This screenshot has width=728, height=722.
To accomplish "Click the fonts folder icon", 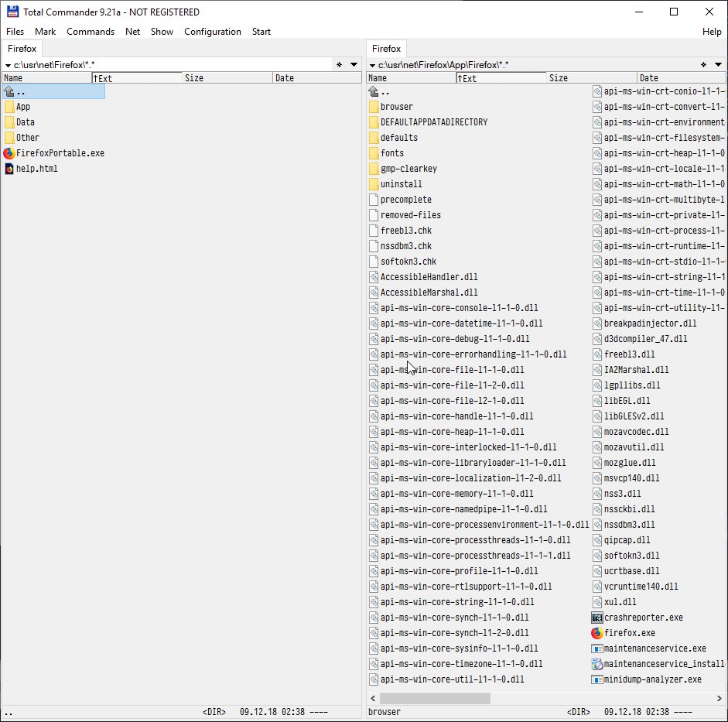I will pos(374,153).
